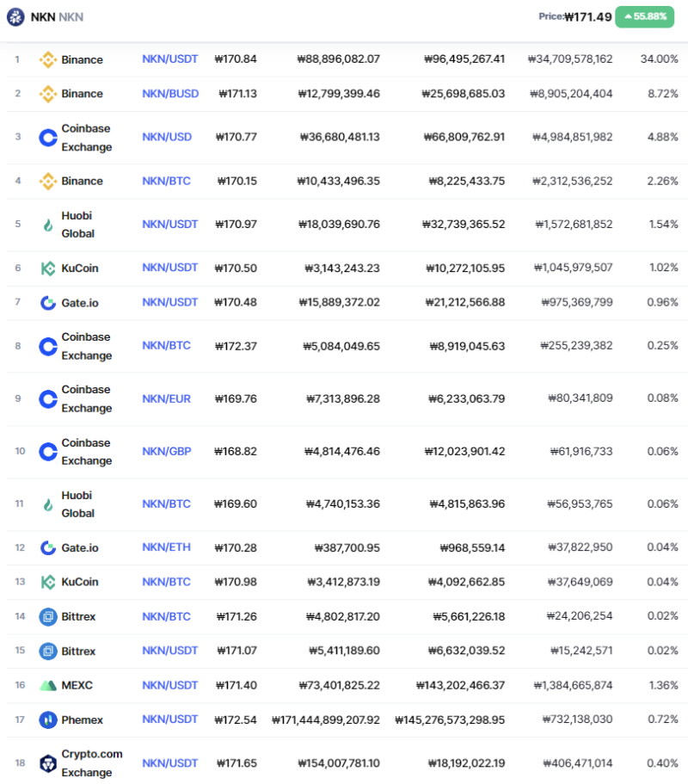Open NKN/USDT pair on Crypto.com Exchange
The image size is (688, 784).
[x=170, y=763]
